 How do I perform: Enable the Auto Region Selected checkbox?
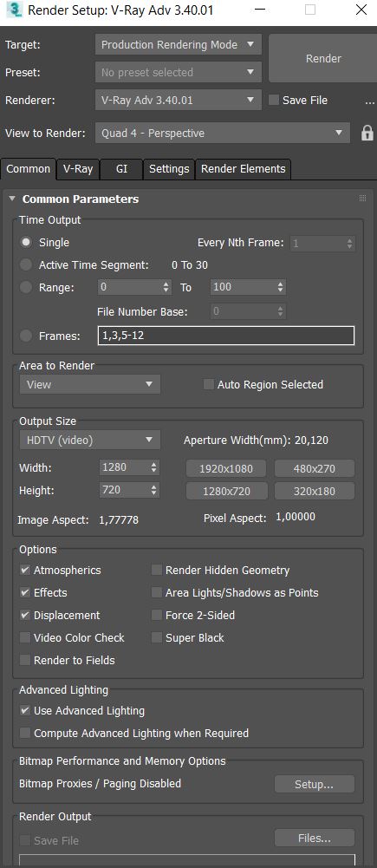(209, 384)
